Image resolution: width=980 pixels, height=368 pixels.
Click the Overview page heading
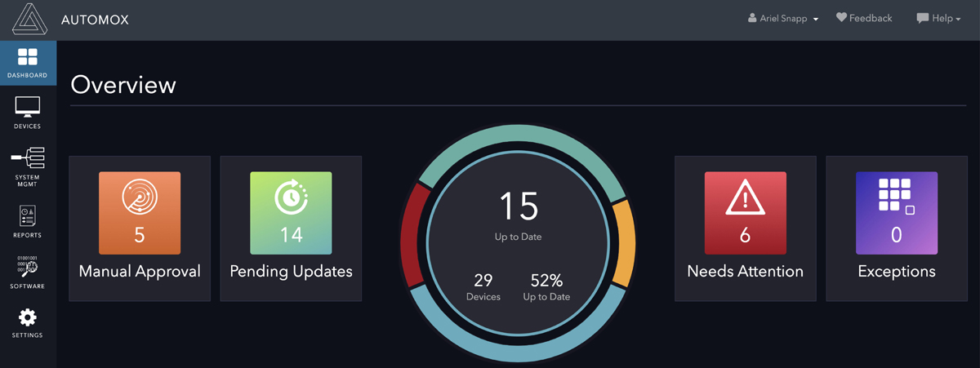click(x=123, y=84)
